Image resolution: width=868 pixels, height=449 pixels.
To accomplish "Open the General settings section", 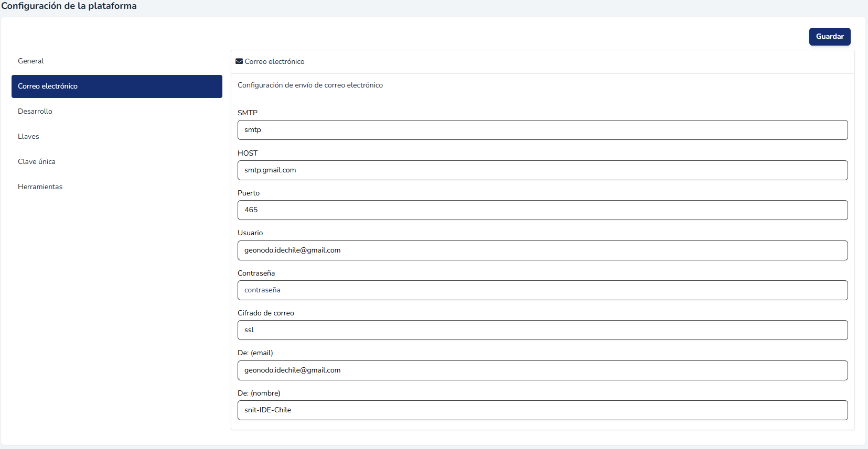I will (117, 61).
